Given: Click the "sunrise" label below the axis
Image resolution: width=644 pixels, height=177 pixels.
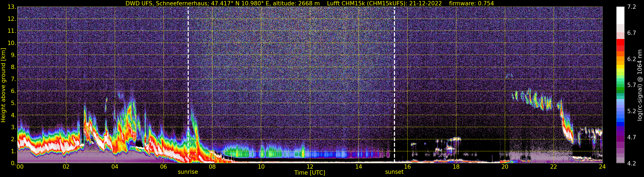Looking at the screenshot, I should [x=188, y=172].
